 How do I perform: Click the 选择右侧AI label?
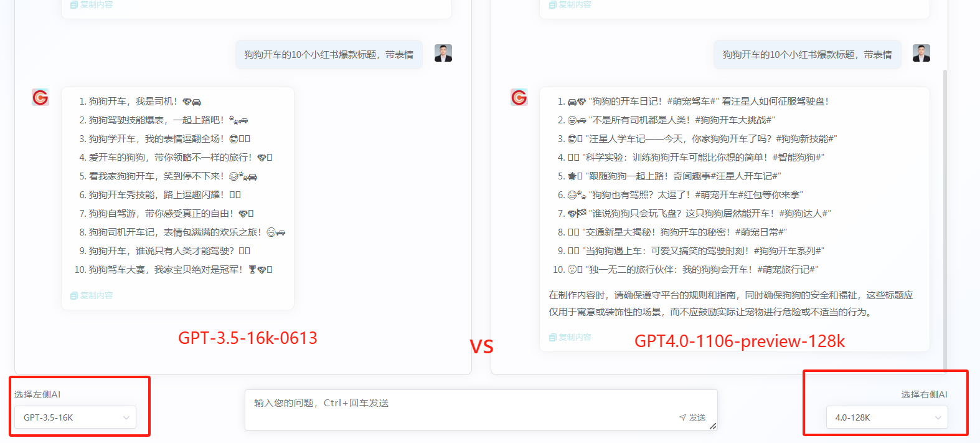tap(924, 394)
